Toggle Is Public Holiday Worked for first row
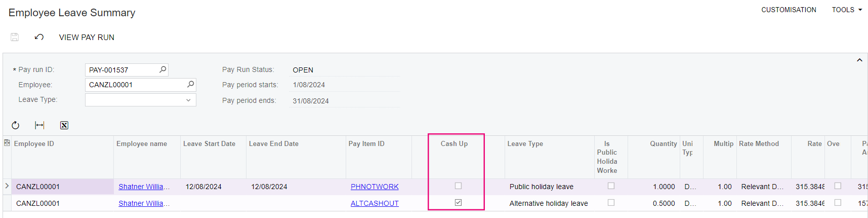This screenshot has height=218, width=868. (x=611, y=186)
